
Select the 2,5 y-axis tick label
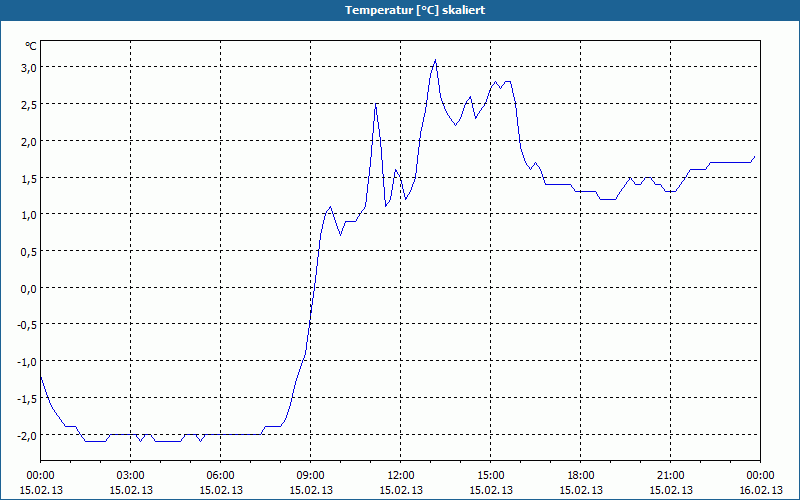28,105
